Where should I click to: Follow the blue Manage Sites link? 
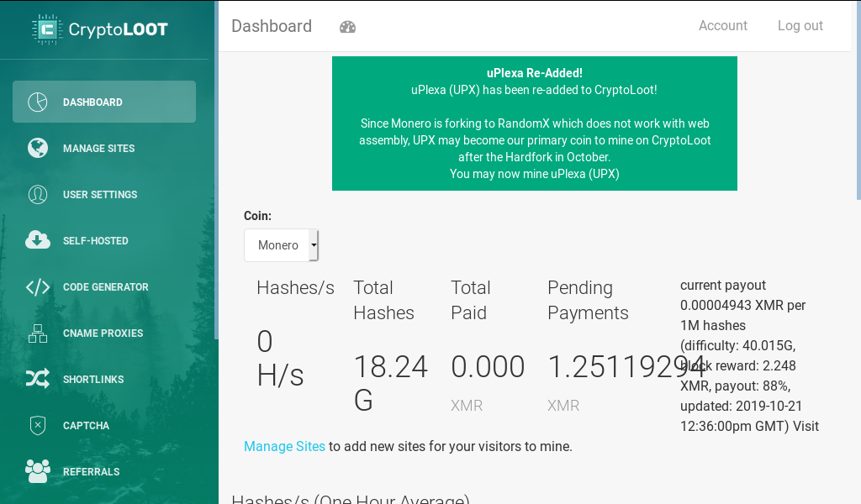pos(284,446)
